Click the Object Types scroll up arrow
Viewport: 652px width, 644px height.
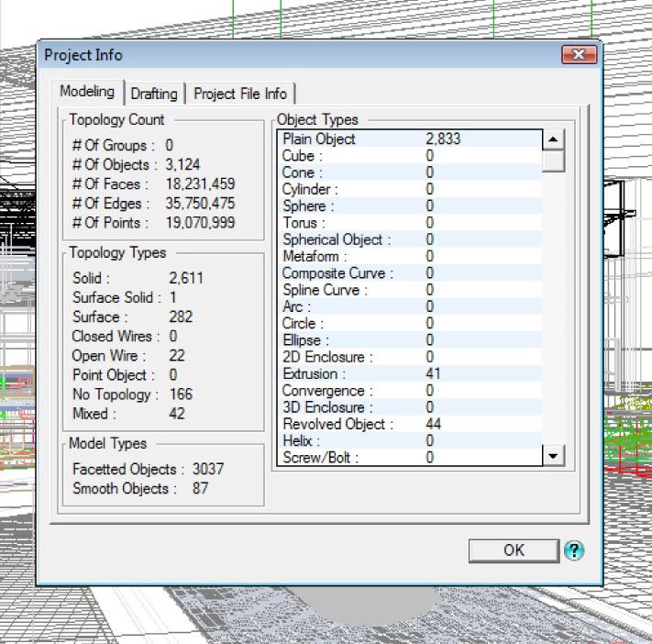(553, 139)
